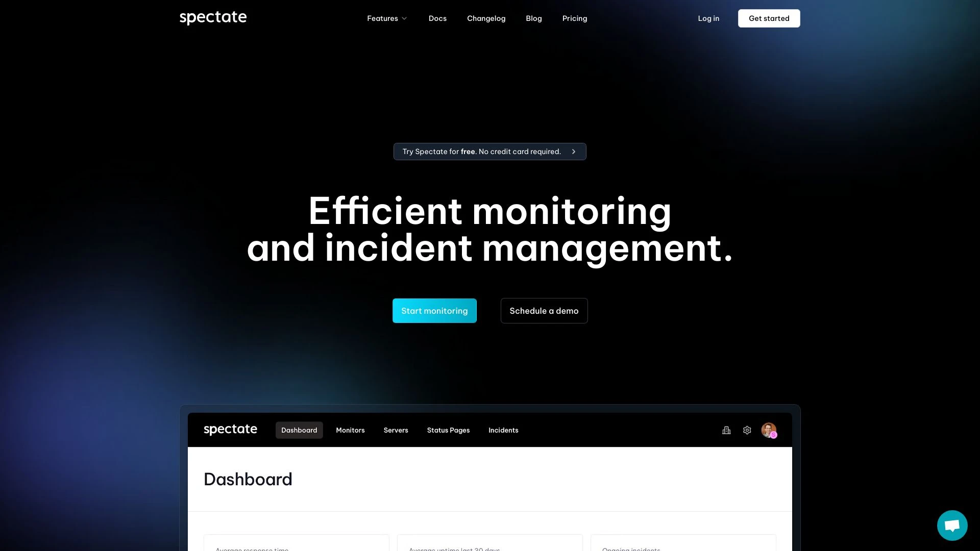This screenshot has height=551, width=980.
Task: Select the Incidents tab
Action: coord(503,430)
